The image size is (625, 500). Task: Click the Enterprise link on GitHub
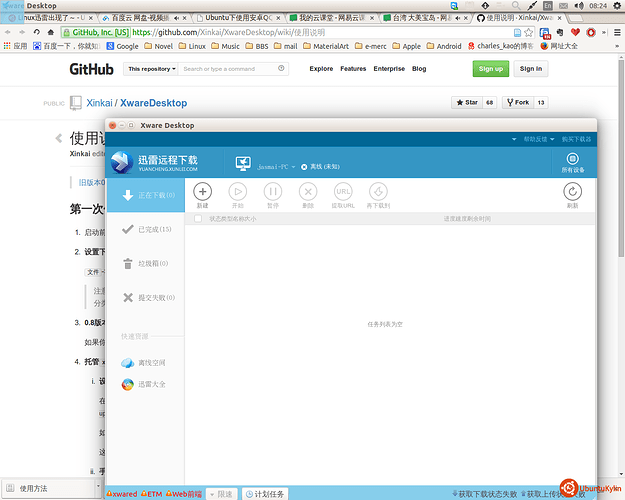(389, 69)
